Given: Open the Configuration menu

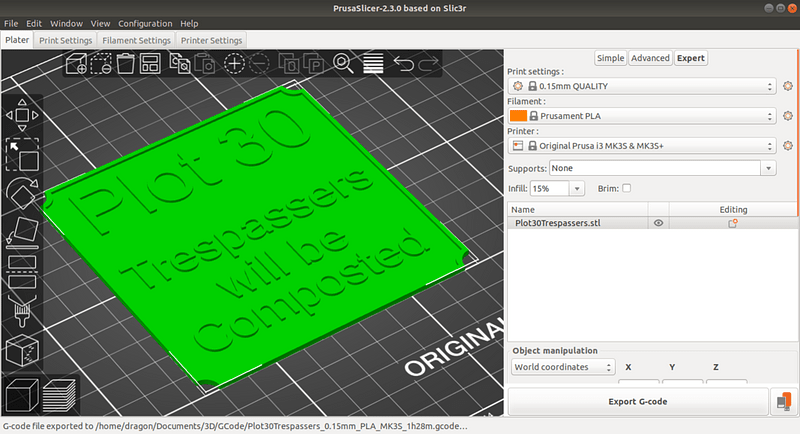Looking at the screenshot, I should tap(145, 23).
